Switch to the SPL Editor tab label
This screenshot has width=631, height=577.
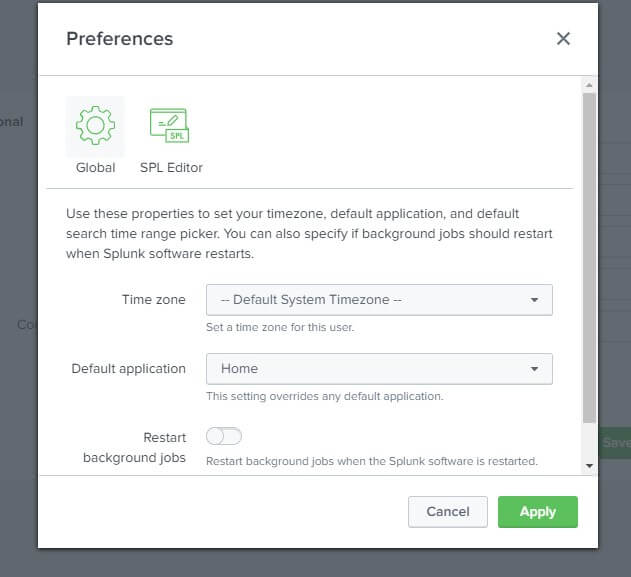[171, 167]
